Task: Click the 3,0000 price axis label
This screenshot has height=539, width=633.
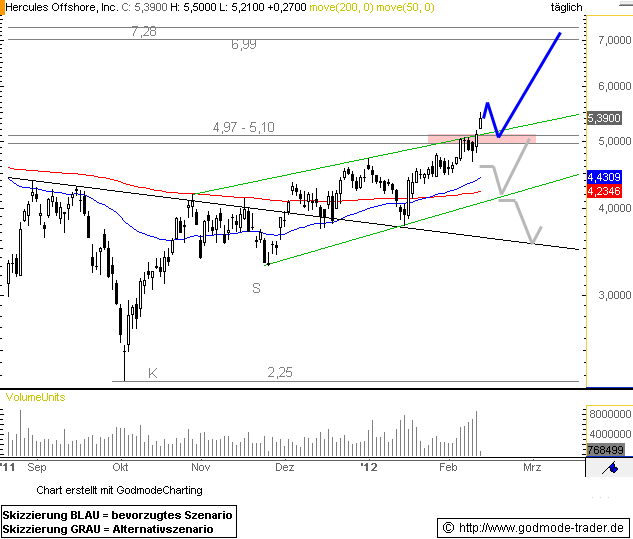Action: pos(614,295)
